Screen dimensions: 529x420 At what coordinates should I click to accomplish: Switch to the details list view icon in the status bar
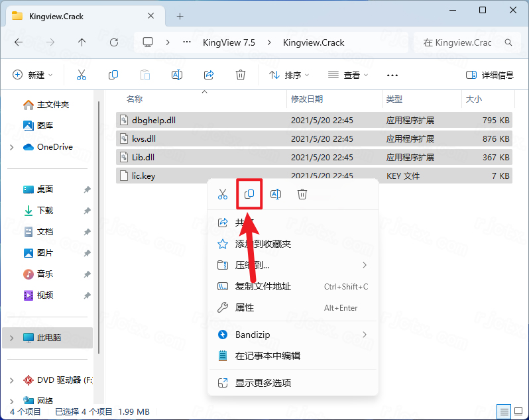pyautogui.click(x=504, y=411)
